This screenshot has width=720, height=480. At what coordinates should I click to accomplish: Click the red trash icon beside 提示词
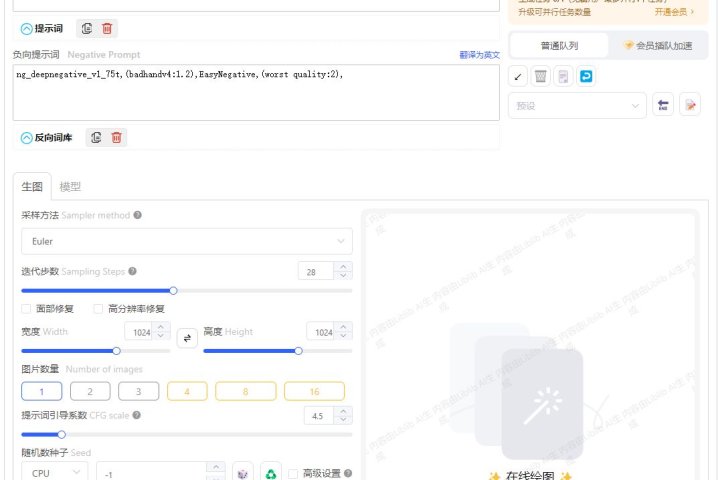pos(107,28)
